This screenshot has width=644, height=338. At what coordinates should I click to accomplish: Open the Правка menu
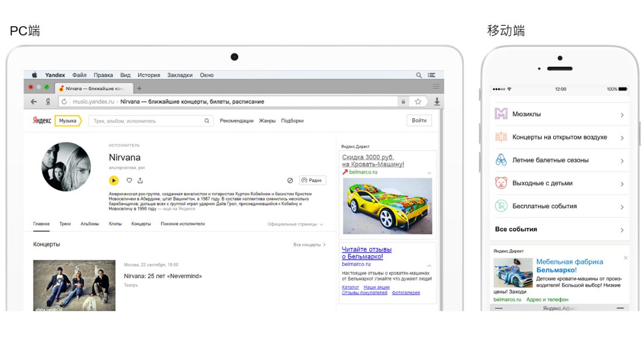coord(103,75)
